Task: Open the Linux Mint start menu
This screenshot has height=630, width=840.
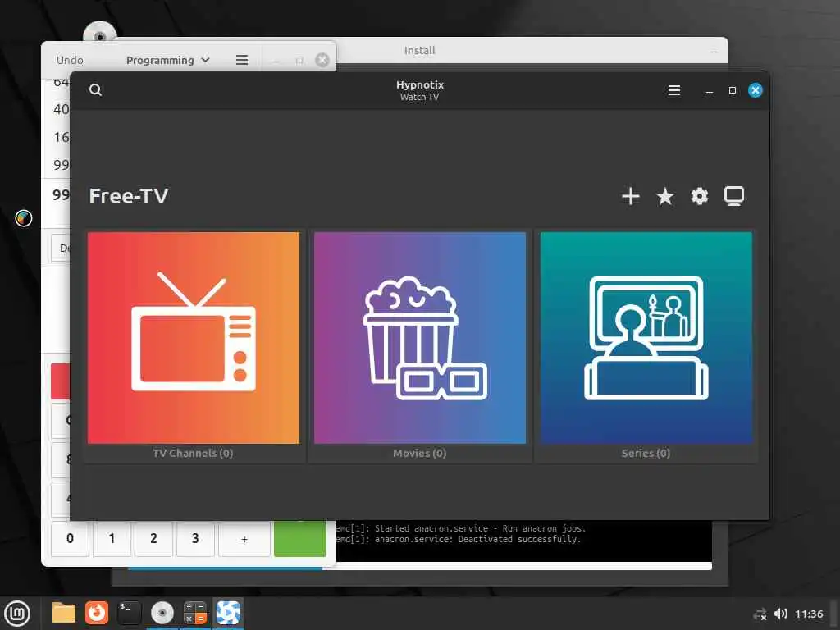Action: pos(18,614)
